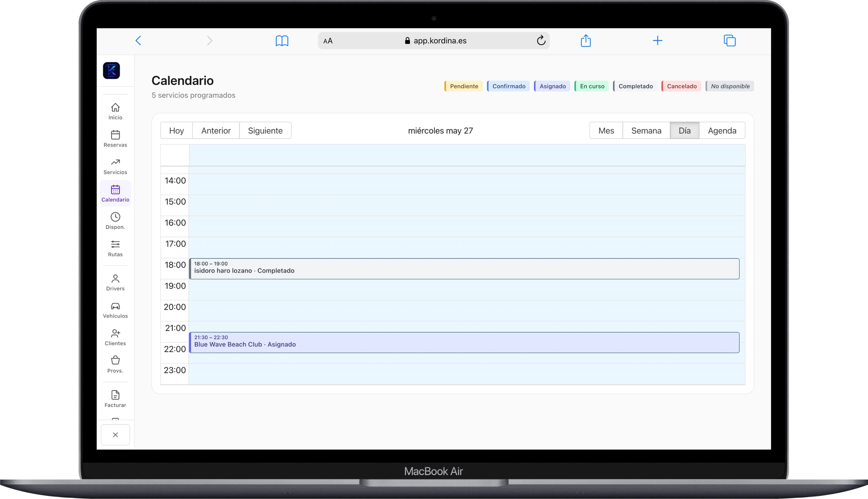Image resolution: width=868 pixels, height=499 pixels.
Task: Click the Kordina logo icon
Action: [111, 71]
